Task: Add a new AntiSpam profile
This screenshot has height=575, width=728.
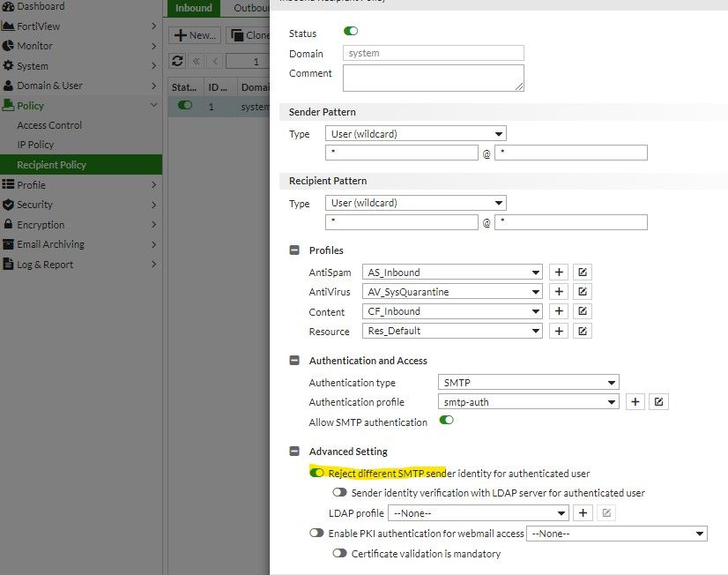Action: click(559, 273)
